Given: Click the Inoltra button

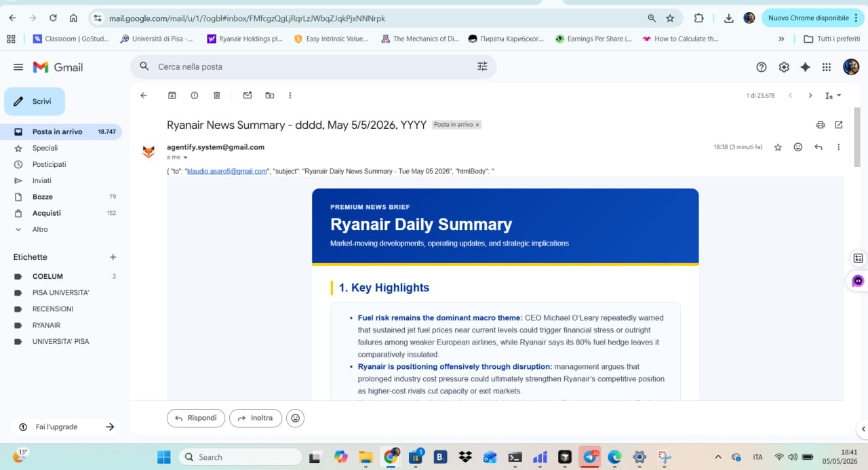Looking at the screenshot, I should 255,418.
